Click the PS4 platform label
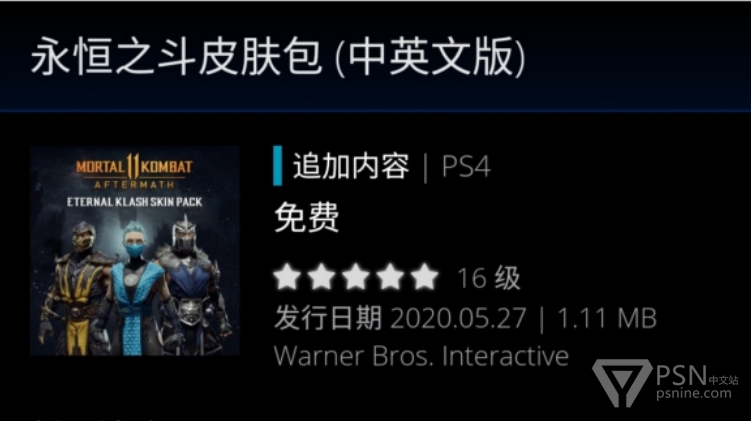 click(466, 167)
